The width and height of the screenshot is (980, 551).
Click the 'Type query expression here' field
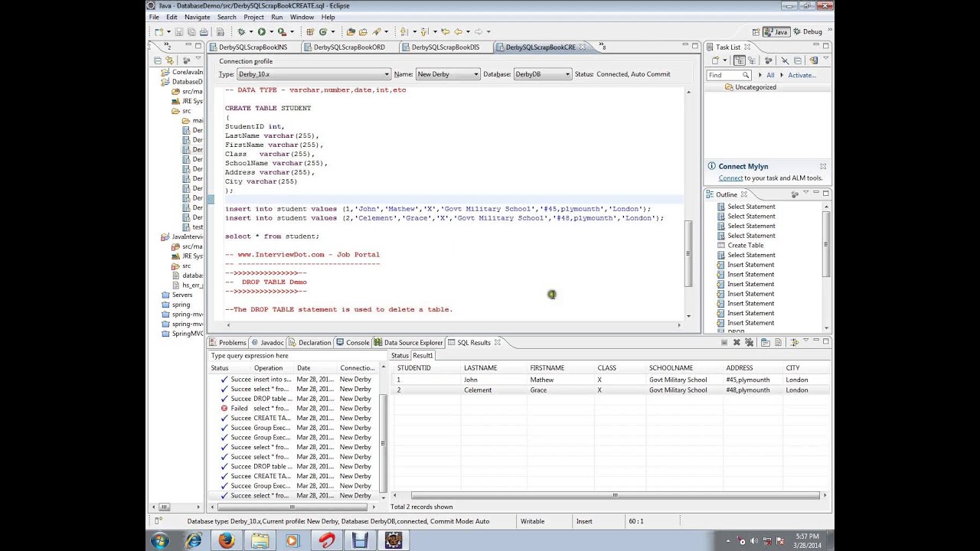[299, 356]
